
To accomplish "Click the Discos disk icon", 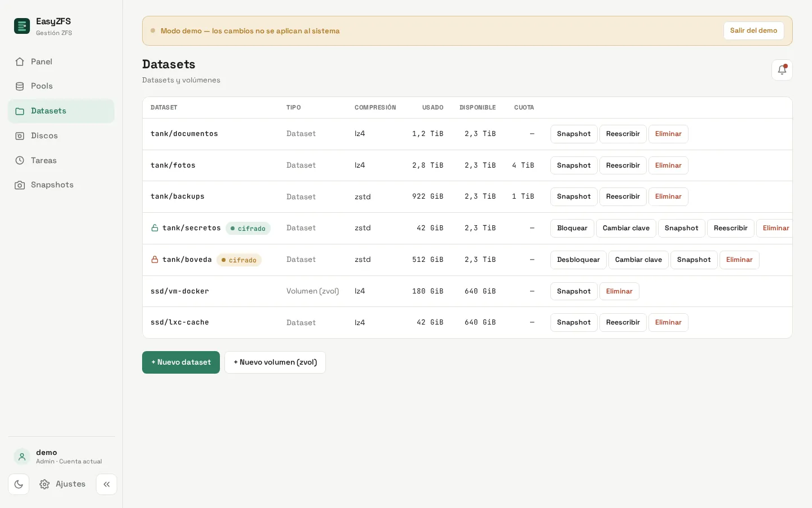I will coord(20,136).
